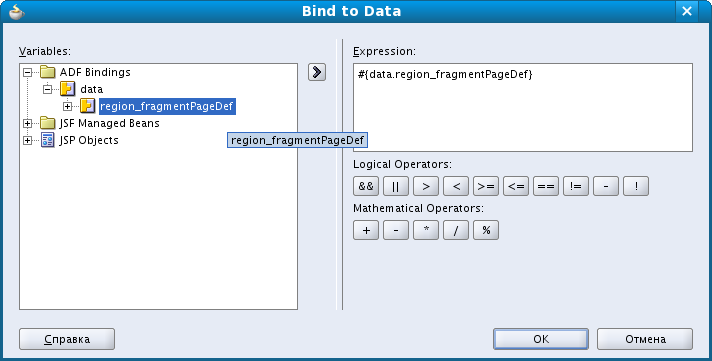Screen dimensions: 712x361
Task: Expand the JSF Managed Beans node
Action: (28, 124)
